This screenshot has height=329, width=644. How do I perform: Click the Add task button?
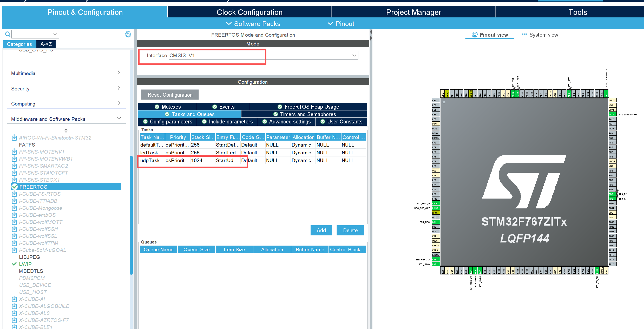coord(321,230)
